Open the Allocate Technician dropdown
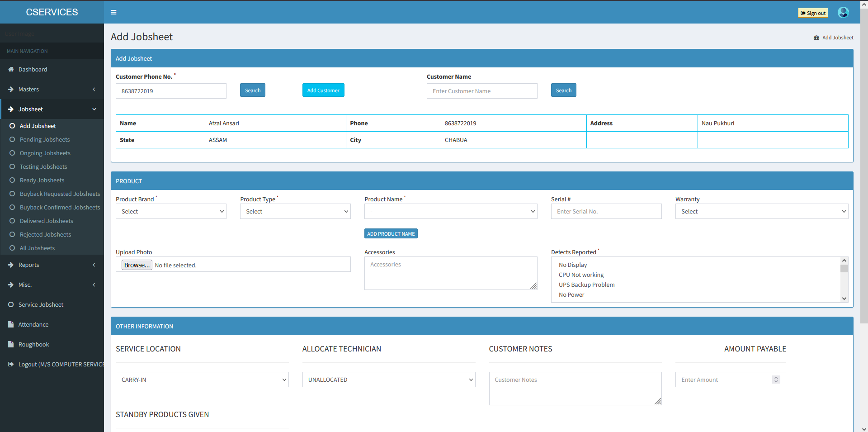 388,380
